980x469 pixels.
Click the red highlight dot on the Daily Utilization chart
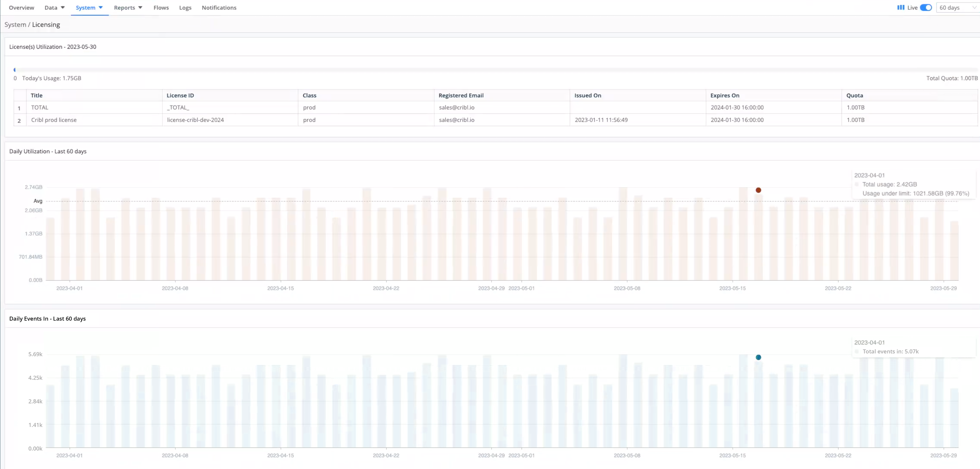pyautogui.click(x=758, y=190)
